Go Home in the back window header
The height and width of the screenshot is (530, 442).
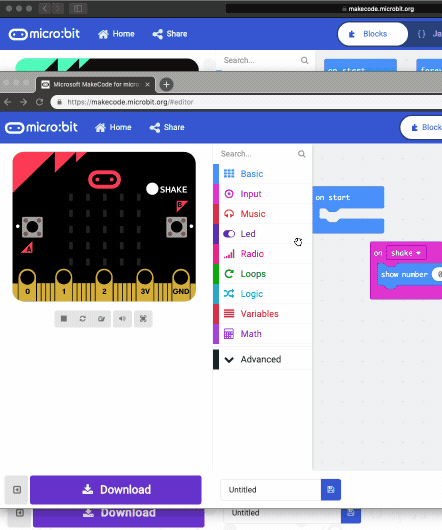(x=116, y=34)
